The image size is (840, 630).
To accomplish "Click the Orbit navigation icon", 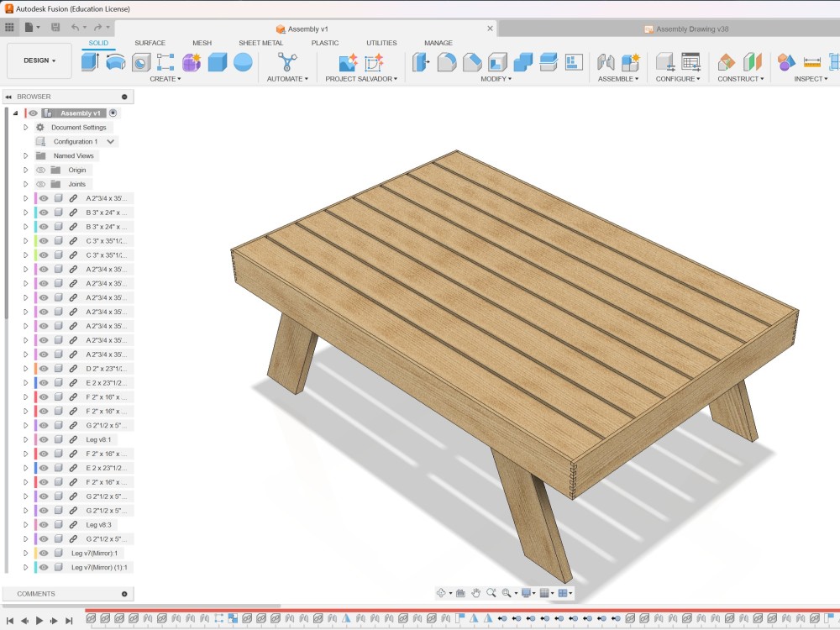I will point(441,593).
